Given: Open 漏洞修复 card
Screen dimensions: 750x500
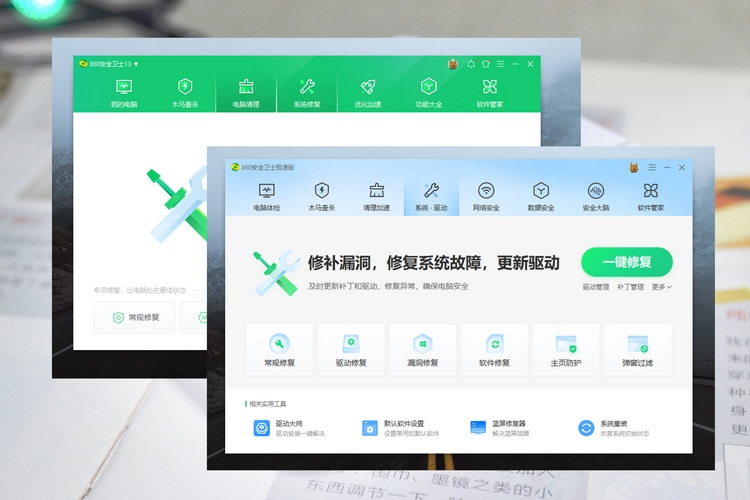Looking at the screenshot, I should click(422, 350).
